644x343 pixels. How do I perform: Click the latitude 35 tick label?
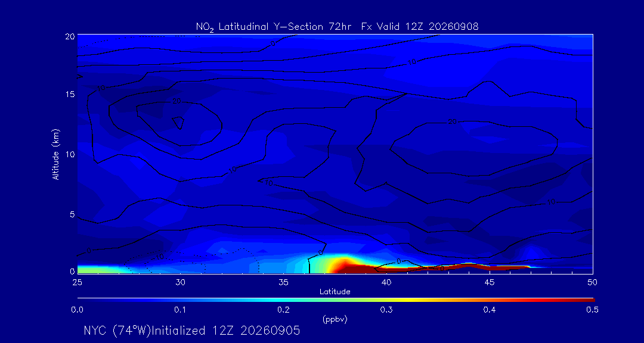pyautogui.click(x=283, y=282)
